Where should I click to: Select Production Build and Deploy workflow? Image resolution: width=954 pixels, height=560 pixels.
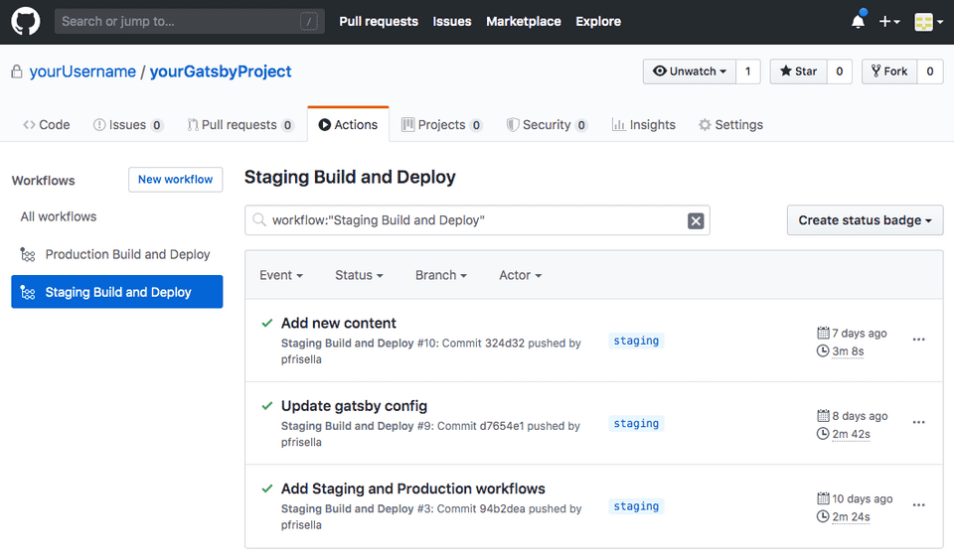[x=117, y=254]
